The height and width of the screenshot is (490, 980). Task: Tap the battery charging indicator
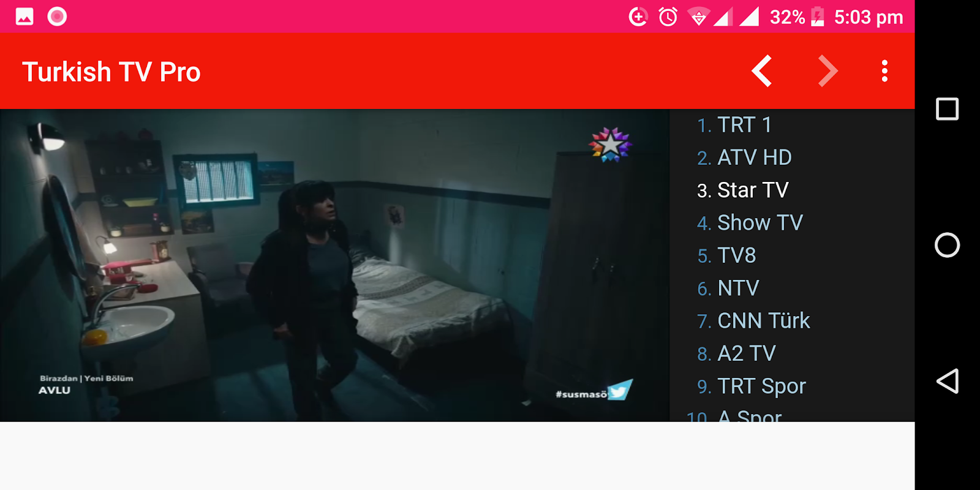click(x=818, y=17)
